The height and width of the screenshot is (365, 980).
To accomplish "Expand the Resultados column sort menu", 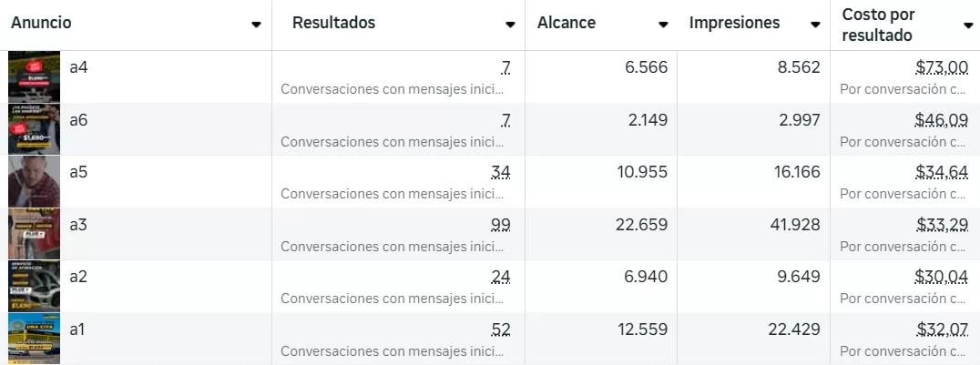I will point(509,25).
